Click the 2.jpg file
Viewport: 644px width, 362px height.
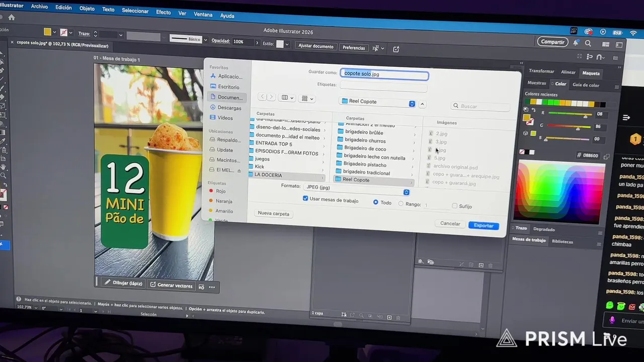438,134
